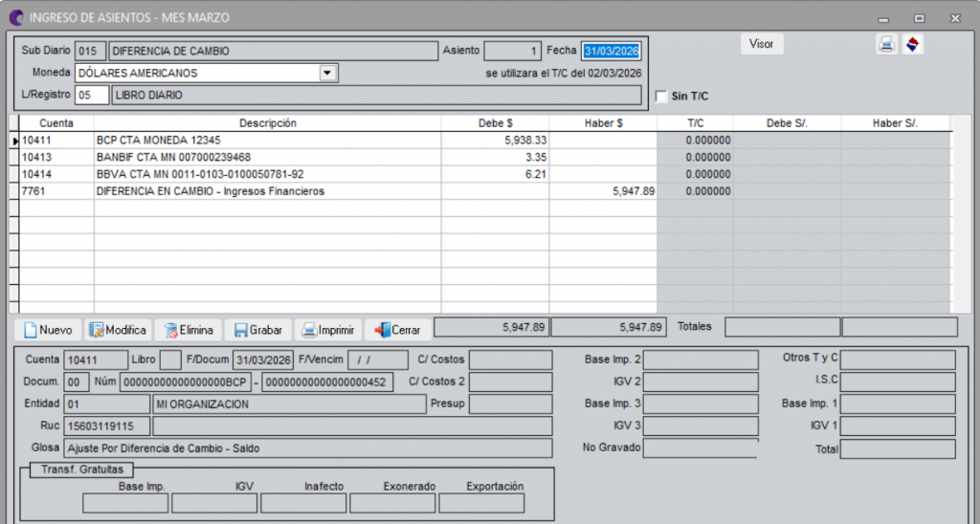Click the Núm series field ending in BCP
Image resolution: width=980 pixels, height=524 pixels.
coord(185,382)
